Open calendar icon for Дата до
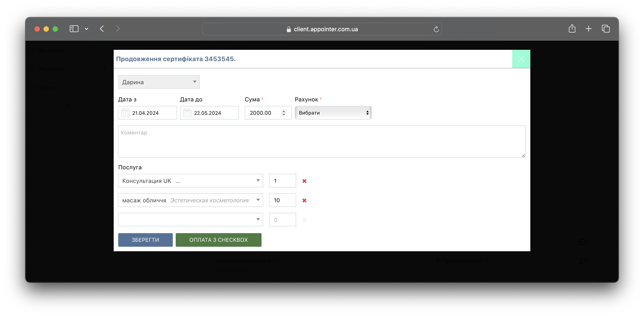644x316 pixels. 187,113
